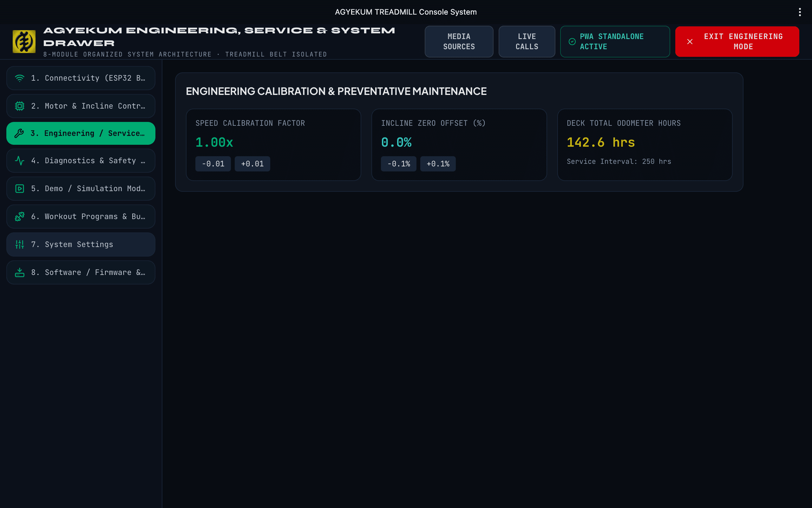Go to 6. Workout Programs module
Image resolution: width=812 pixels, height=508 pixels.
[x=81, y=216]
